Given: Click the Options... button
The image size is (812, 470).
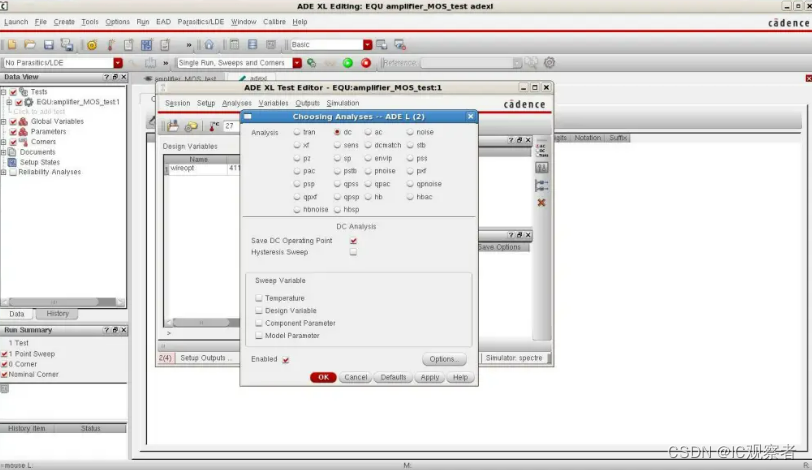Looking at the screenshot, I should pyautogui.click(x=444, y=359).
